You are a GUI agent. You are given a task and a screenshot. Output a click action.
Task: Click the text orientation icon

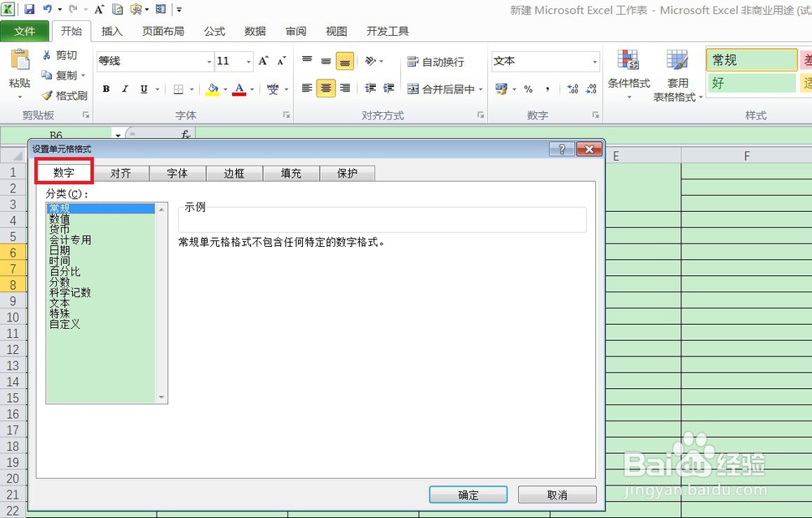[370, 61]
